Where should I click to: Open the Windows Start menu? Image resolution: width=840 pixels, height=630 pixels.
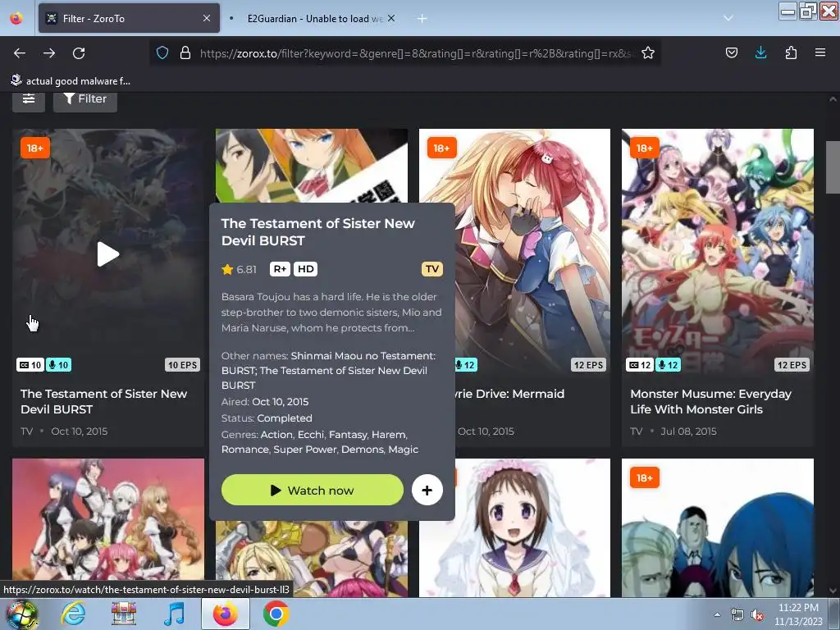point(22,614)
